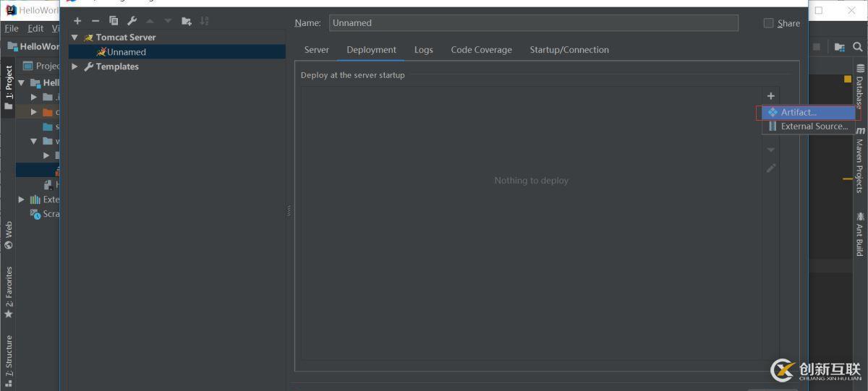Create new folder icon in configurations toolbar
Screen dimensions: 868x391
(187, 21)
